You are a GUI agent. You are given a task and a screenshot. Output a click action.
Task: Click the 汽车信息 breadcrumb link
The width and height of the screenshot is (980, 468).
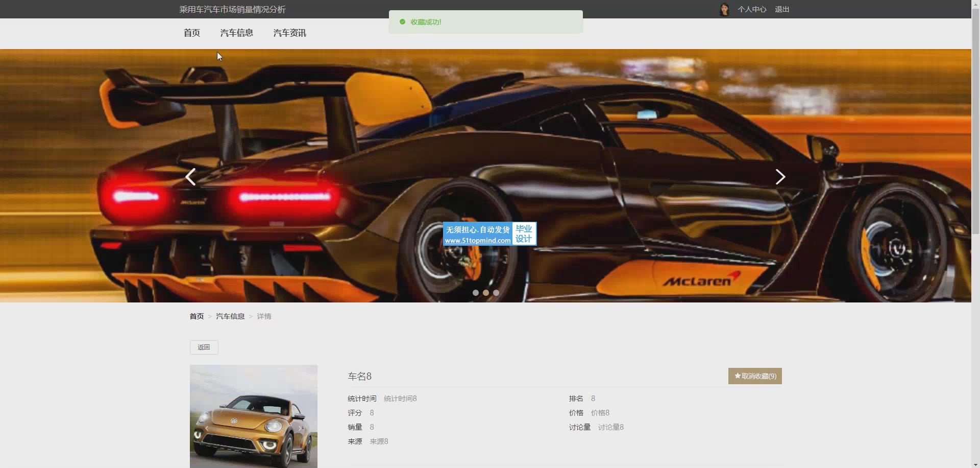[x=230, y=316]
